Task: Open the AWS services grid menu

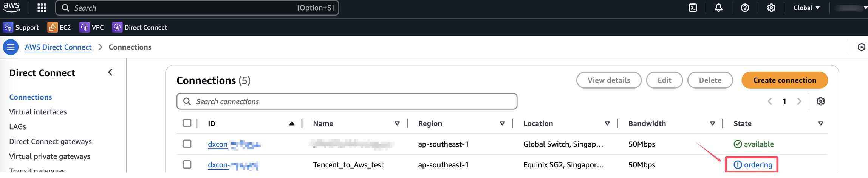Action: click(42, 8)
